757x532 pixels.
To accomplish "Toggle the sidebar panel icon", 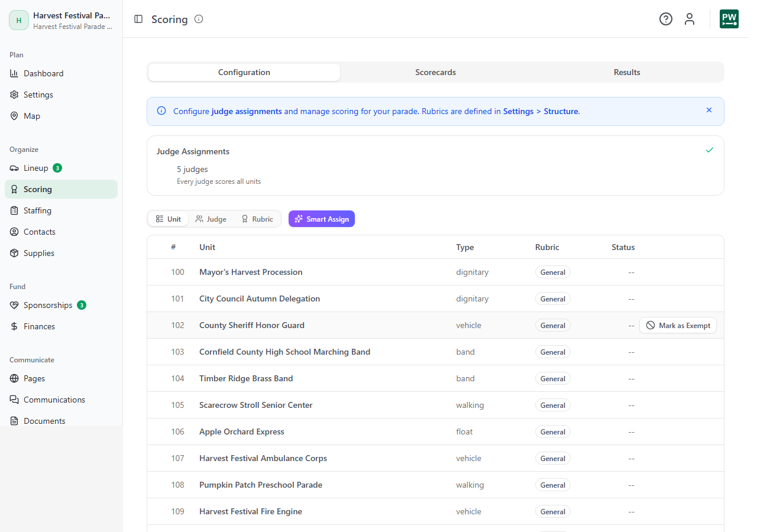I will point(138,19).
